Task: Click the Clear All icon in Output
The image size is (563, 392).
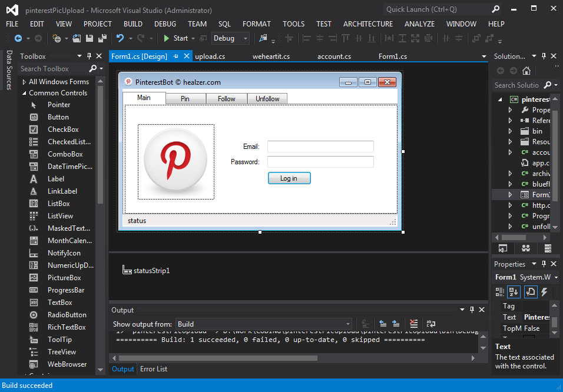Action: click(x=413, y=324)
